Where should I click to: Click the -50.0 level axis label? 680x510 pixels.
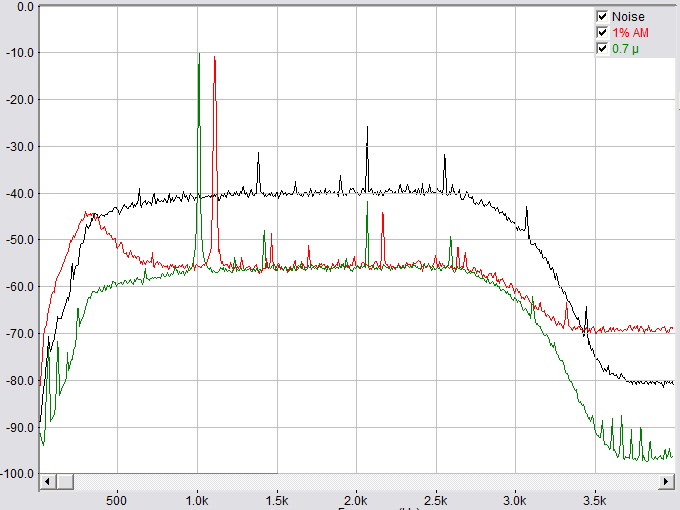[x=20, y=240]
